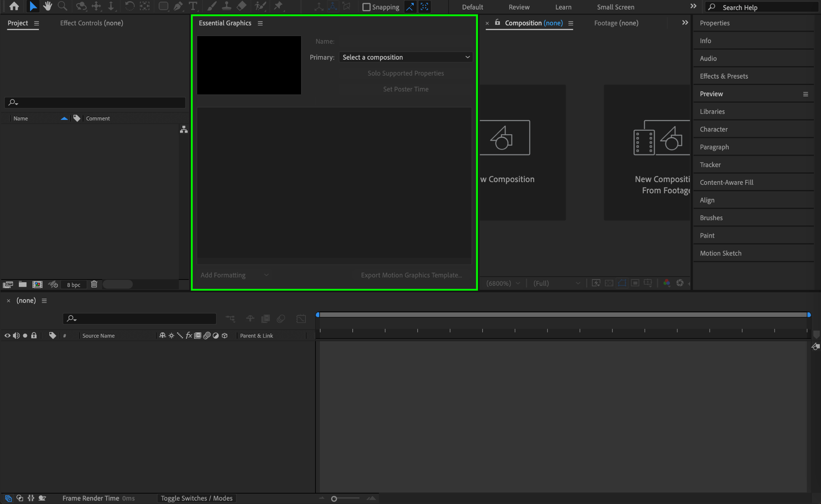Toggle the lock column icon

(x=34, y=336)
